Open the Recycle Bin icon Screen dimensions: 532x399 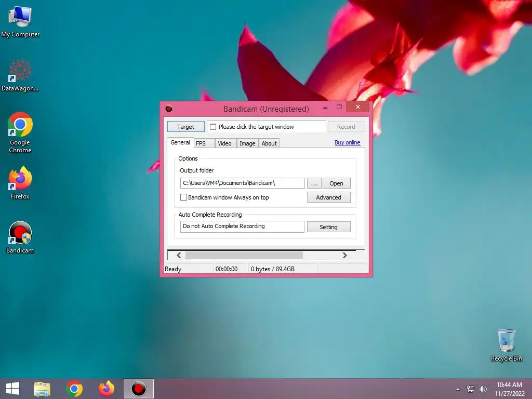click(506, 345)
